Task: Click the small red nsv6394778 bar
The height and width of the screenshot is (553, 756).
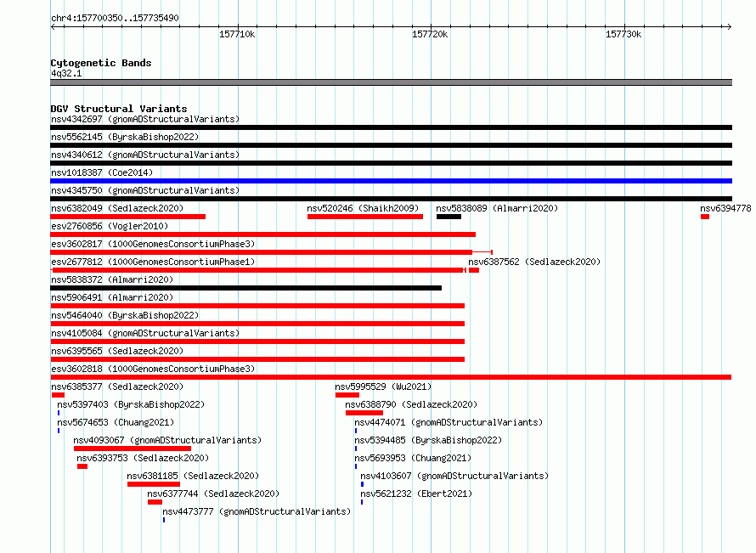Action: click(x=705, y=217)
